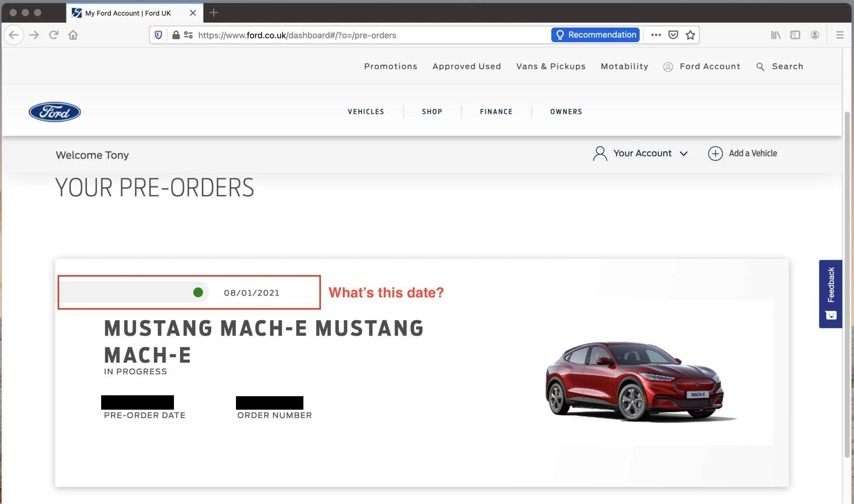Image resolution: width=854 pixels, height=504 pixels.
Task: Click the ORDER NUMBER label
Action: coord(274,415)
